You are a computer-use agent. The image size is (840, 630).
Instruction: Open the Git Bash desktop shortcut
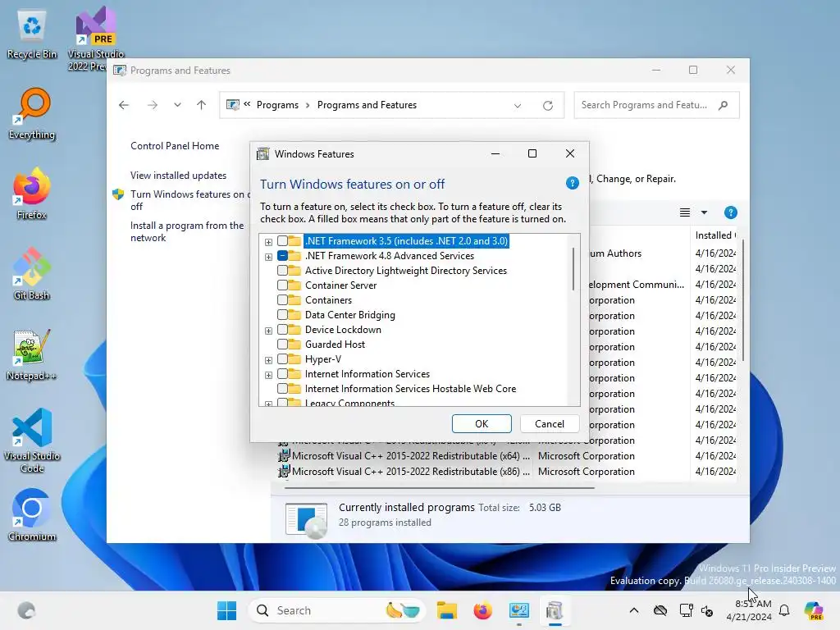32,274
